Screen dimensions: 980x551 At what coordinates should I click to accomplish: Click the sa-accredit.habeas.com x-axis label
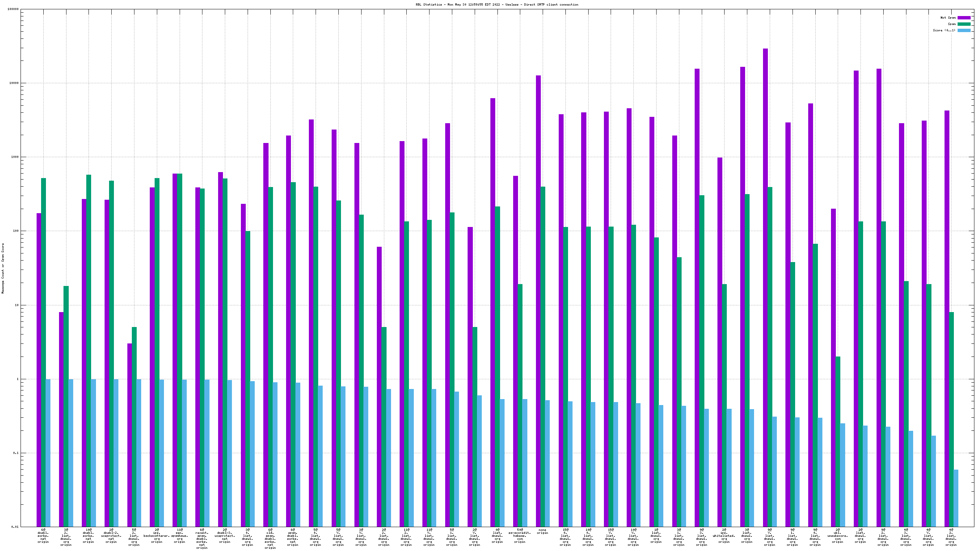[520, 535]
